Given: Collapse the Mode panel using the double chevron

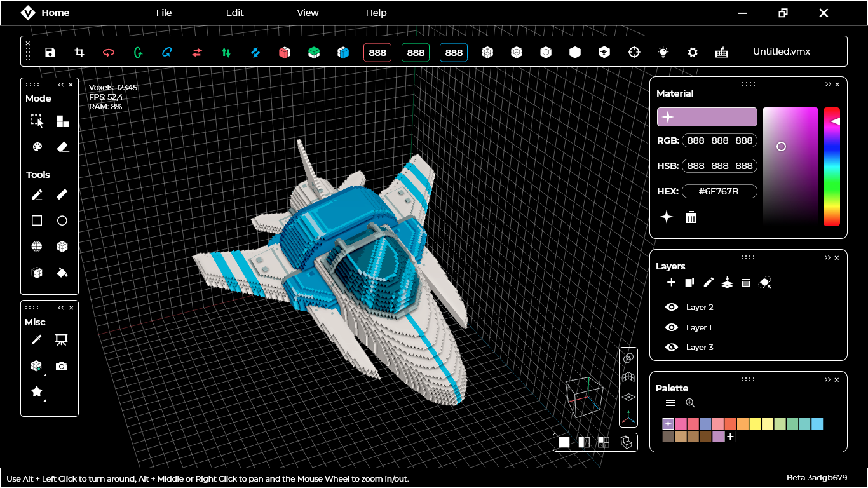Looking at the screenshot, I should (60, 83).
